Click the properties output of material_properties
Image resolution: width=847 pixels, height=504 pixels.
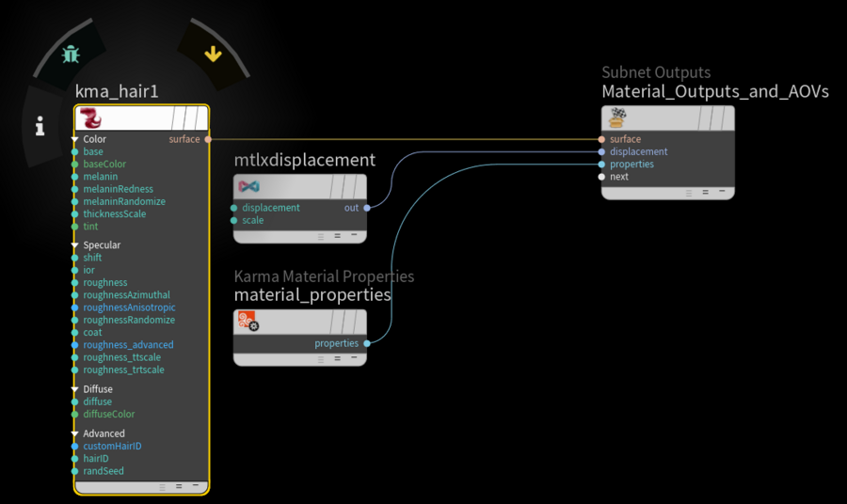366,344
